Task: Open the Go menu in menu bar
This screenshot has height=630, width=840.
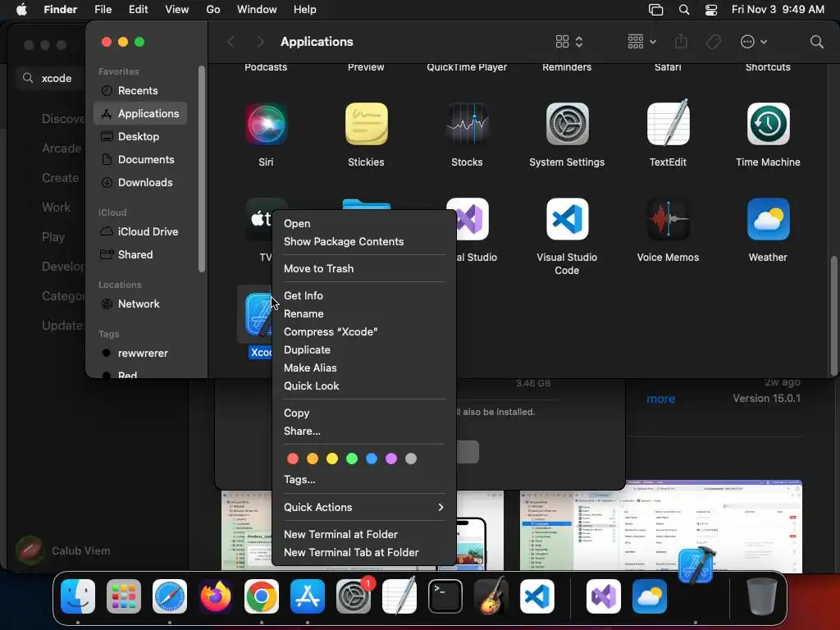Action: pos(213,10)
